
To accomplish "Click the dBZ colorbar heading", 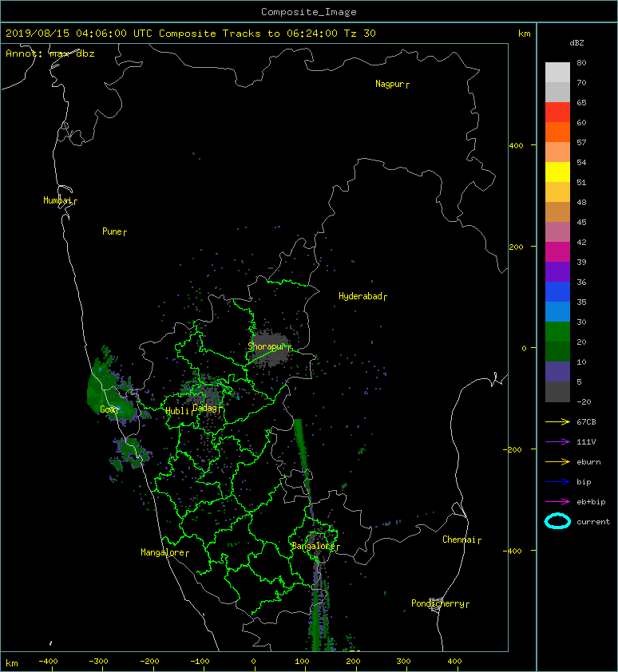I will 576,43.
